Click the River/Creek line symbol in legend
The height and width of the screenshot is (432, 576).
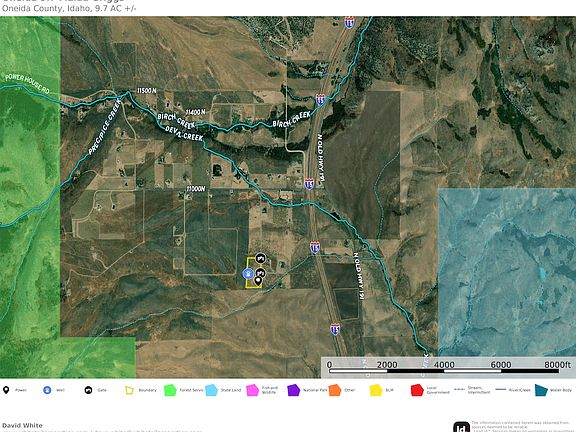(501, 389)
